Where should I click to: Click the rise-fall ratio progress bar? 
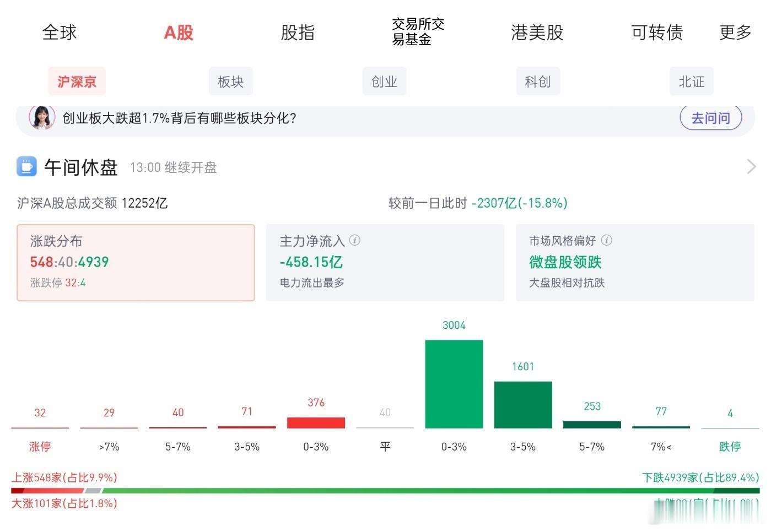point(385,490)
